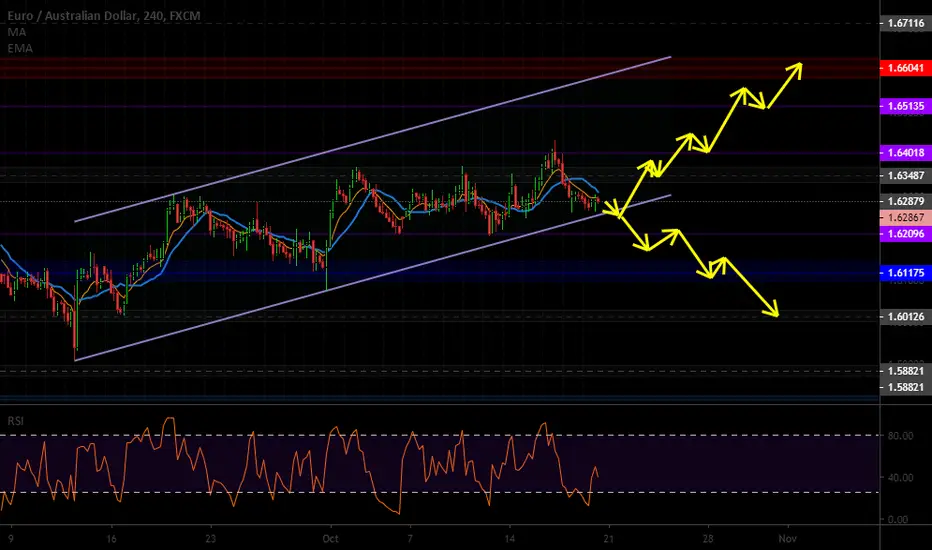Click the Oct date label on time axis
The height and width of the screenshot is (550, 932).
click(x=330, y=539)
